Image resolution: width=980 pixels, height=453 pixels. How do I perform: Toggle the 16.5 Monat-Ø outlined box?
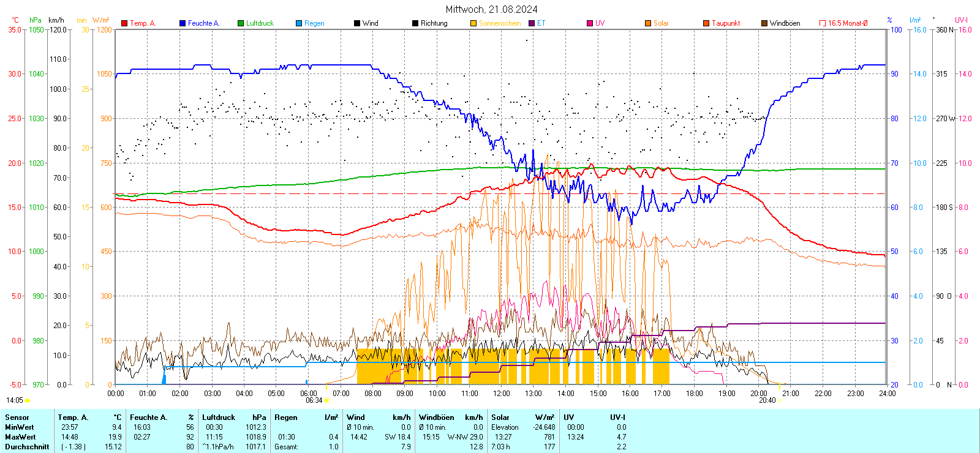point(823,23)
